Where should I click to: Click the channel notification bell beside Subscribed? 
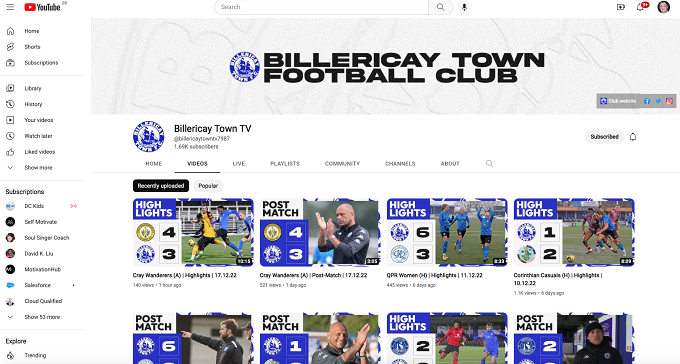click(633, 137)
